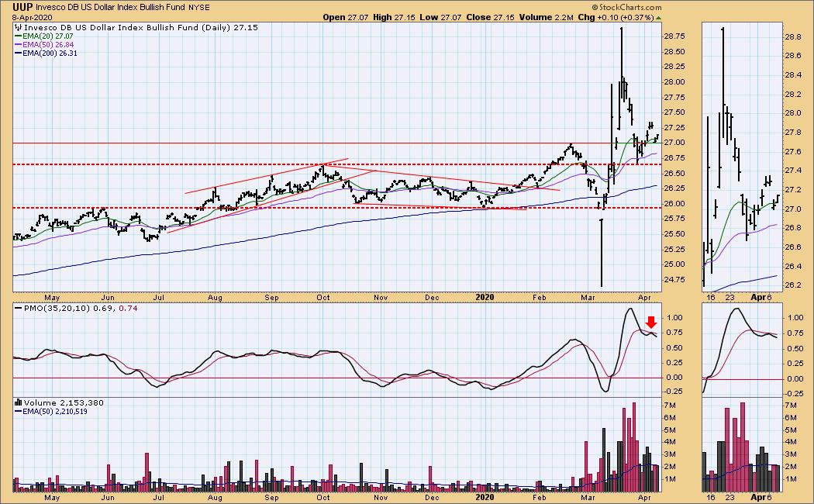Image resolution: width=814 pixels, height=504 pixels.
Task: Click the 27.50 price axis label
Action: click(x=674, y=112)
